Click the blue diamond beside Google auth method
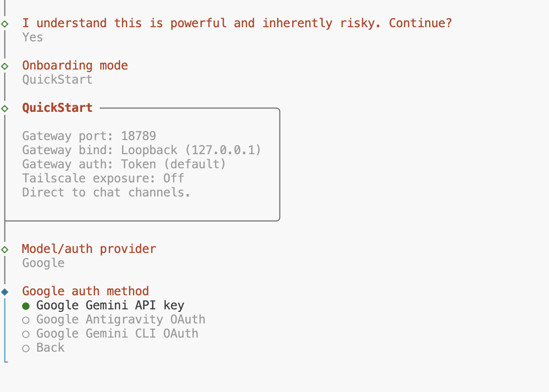The image size is (549, 392). 5,292
